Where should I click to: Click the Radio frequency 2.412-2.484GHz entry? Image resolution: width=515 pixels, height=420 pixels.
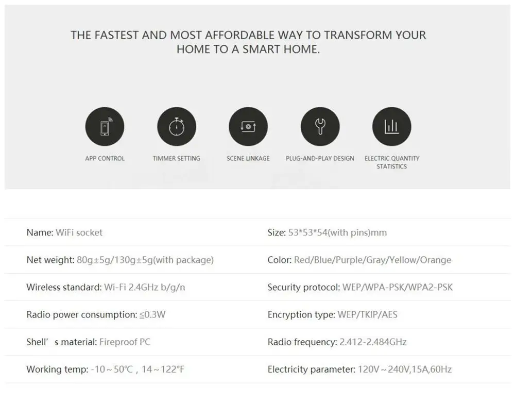pyautogui.click(x=337, y=342)
